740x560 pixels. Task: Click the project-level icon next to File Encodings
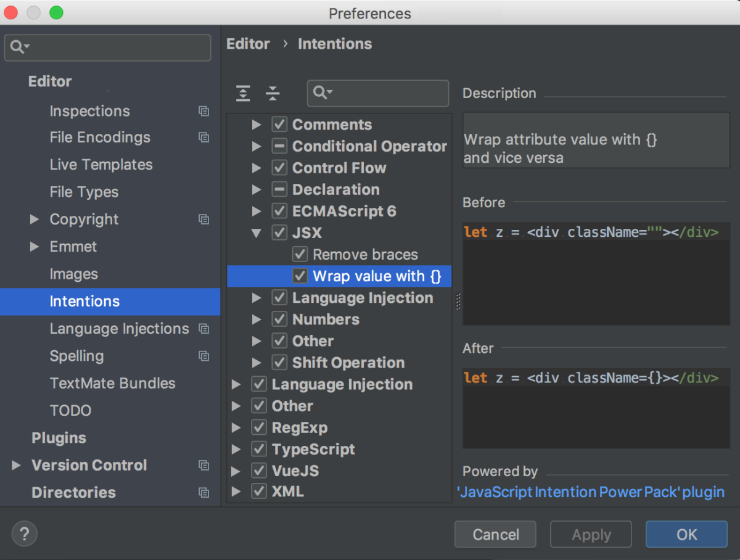[203, 138]
